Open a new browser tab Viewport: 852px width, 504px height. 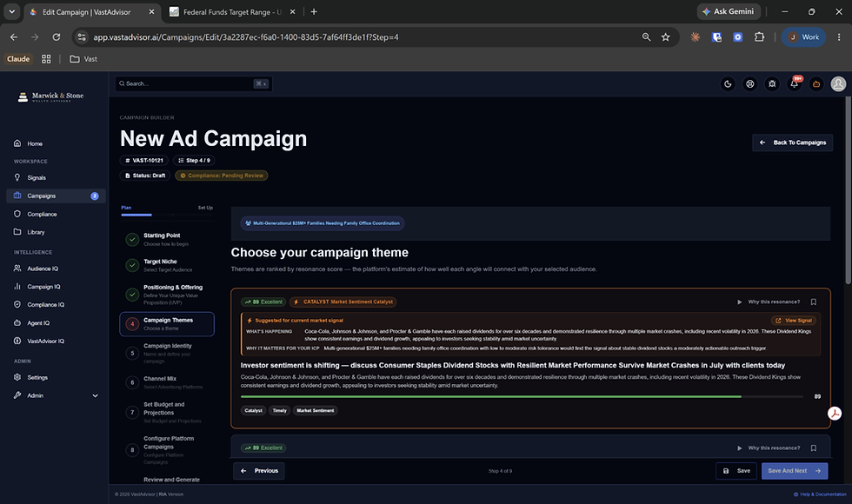(314, 12)
